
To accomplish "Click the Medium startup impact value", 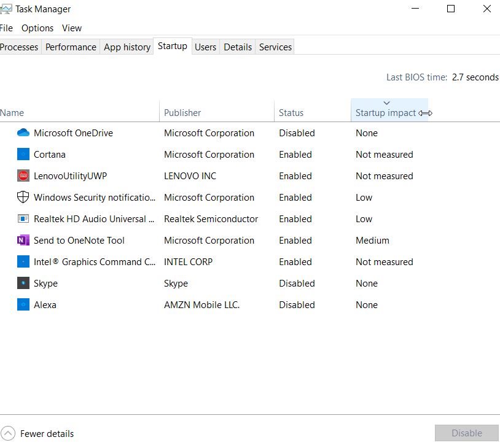I will 372,240.
